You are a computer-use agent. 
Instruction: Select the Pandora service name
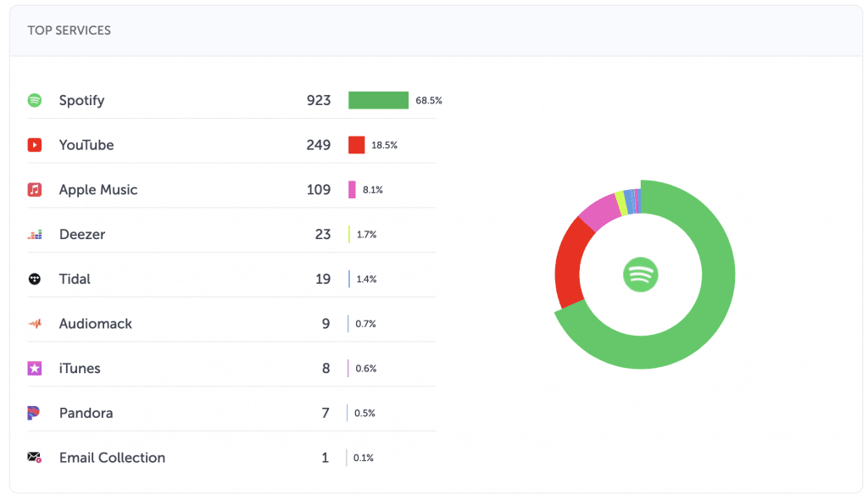click(86, 413)
